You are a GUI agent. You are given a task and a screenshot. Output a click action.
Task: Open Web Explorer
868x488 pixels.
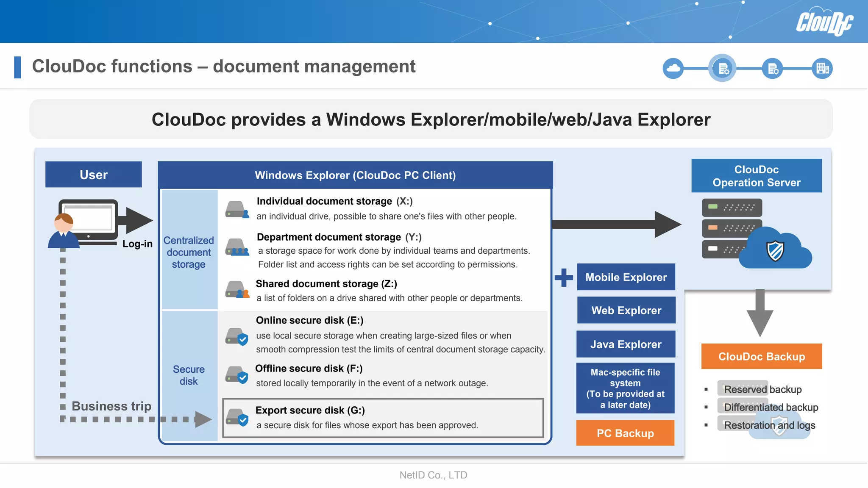coord(626,310)
